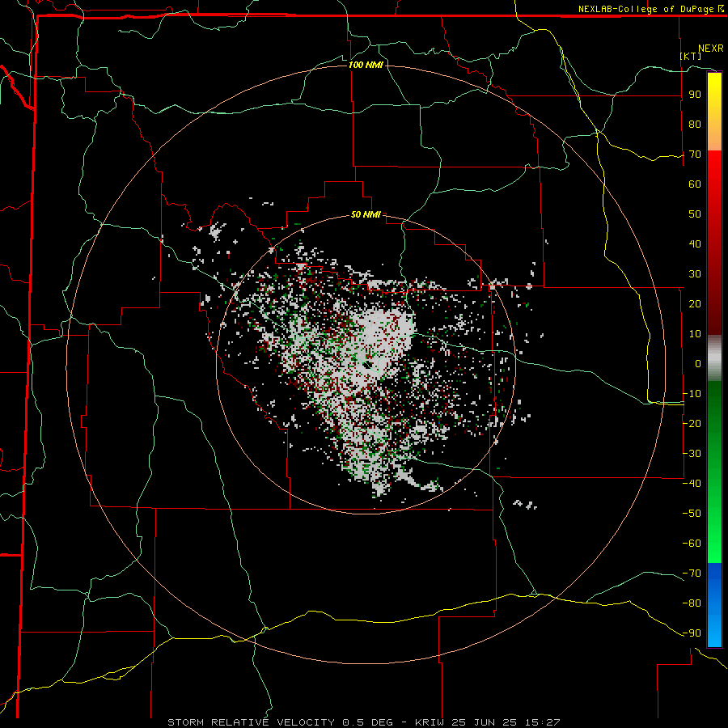
Task: Click the 30 value on velocity scale
Action: pyautogui.click(x=695, y=274)
